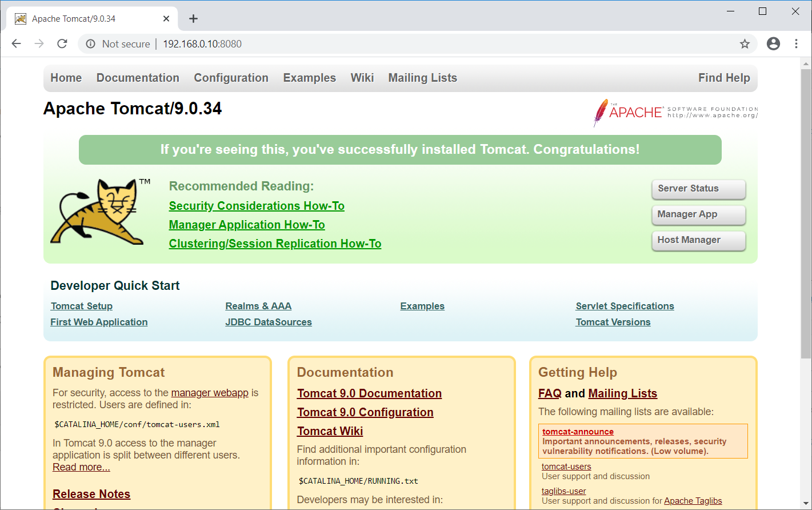Open the Apache Taglibs link
The height and width of the screenshot is (510, 812).
[x=693, y=501]
